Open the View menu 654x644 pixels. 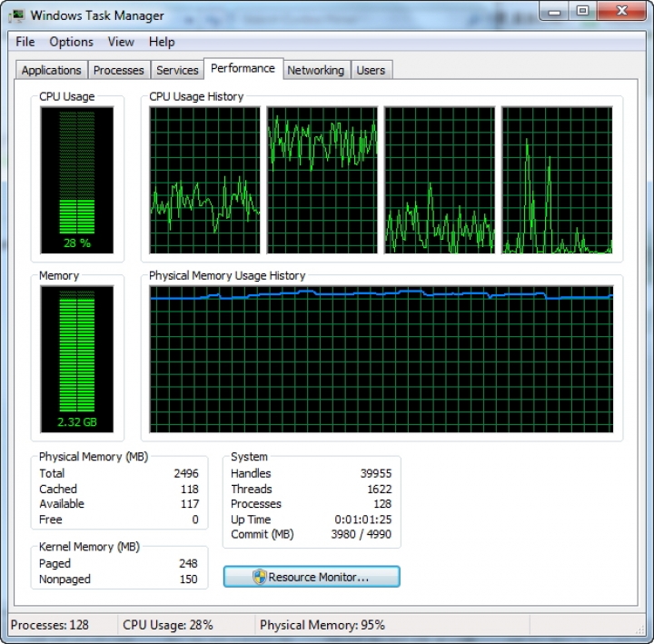click(x=121, y=42)
